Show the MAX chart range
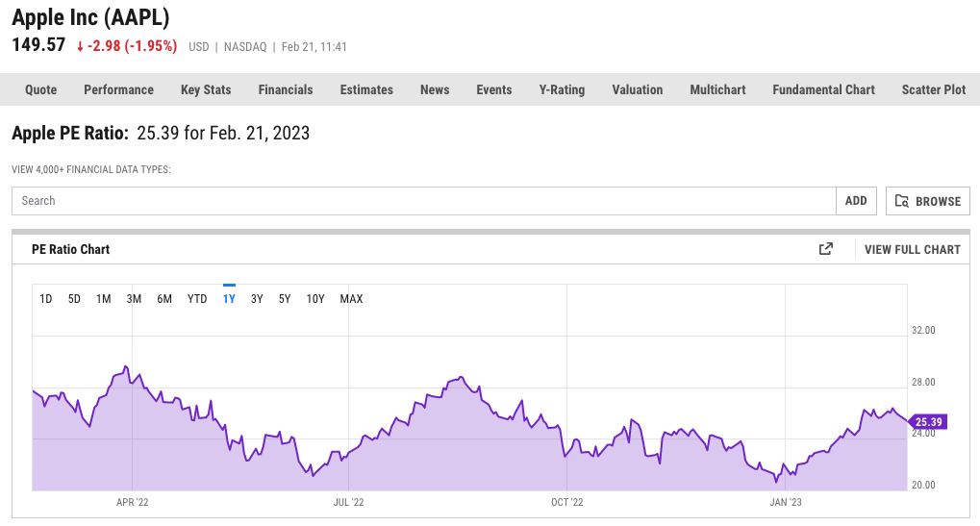 click(x=351, y=299)
